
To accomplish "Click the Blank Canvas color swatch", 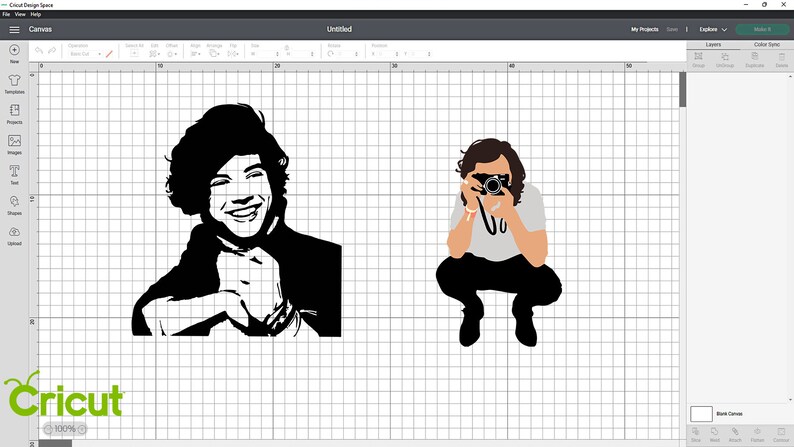I will pyautogui.click(x=701, y=414).
